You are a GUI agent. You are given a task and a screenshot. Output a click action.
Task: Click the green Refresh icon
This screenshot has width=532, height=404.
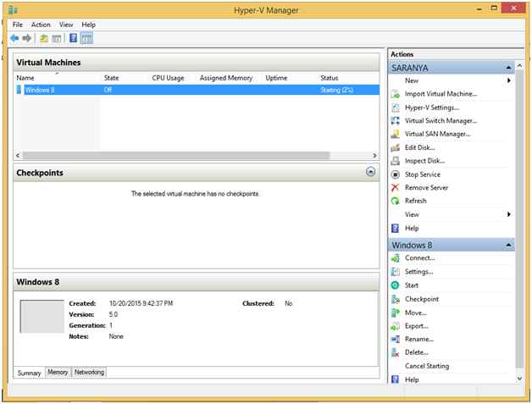click(396, 201)
